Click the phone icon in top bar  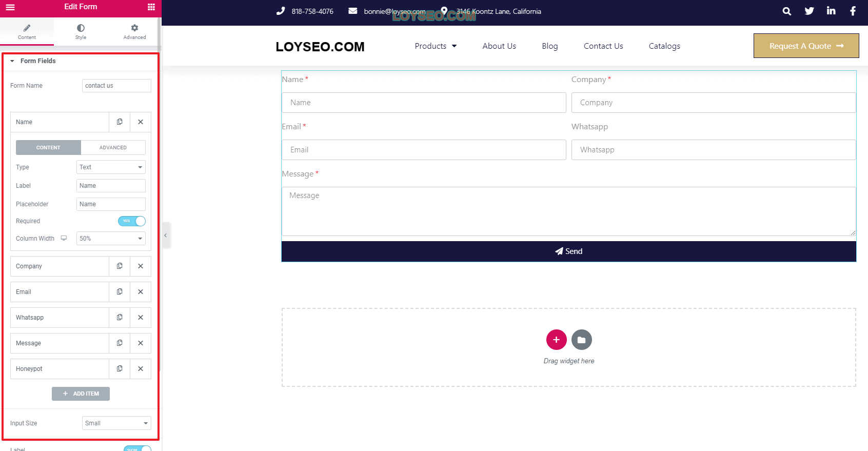click(280, 11)
